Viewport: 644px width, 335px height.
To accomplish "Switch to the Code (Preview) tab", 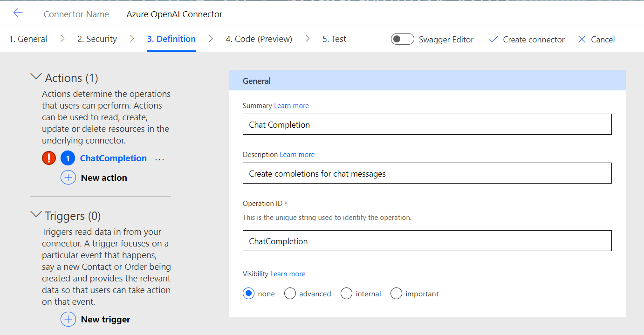I will [259, 39].
